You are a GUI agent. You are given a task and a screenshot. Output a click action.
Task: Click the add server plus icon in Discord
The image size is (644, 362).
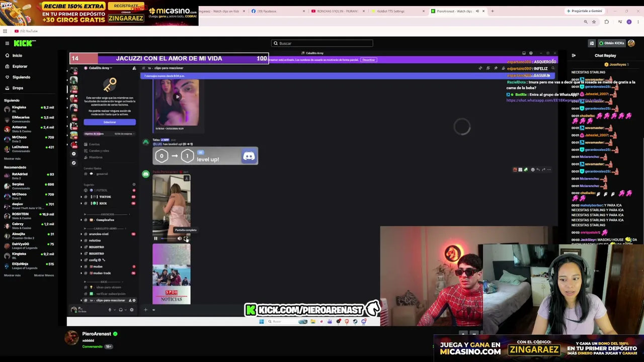pyautogui.click(x=74, y=154)
